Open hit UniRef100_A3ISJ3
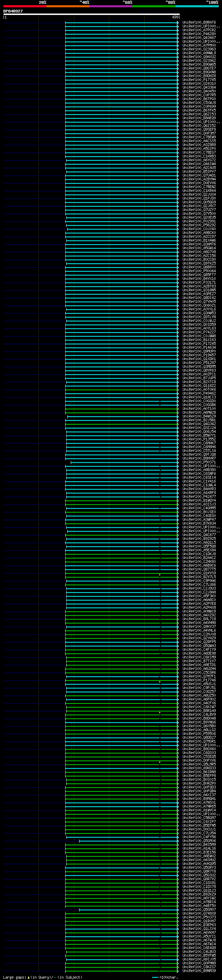Viewport: 222px width, 980px height. (x=199, y=504)
